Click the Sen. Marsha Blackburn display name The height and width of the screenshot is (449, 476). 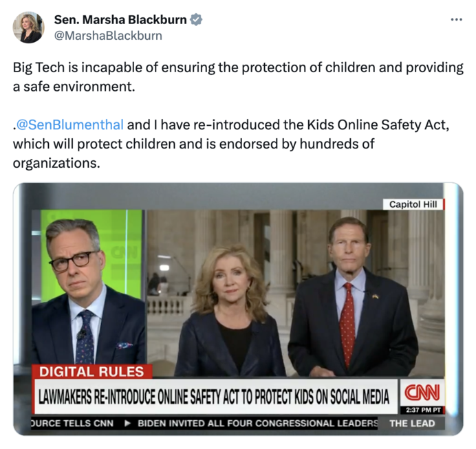click(x=120, y=20)
